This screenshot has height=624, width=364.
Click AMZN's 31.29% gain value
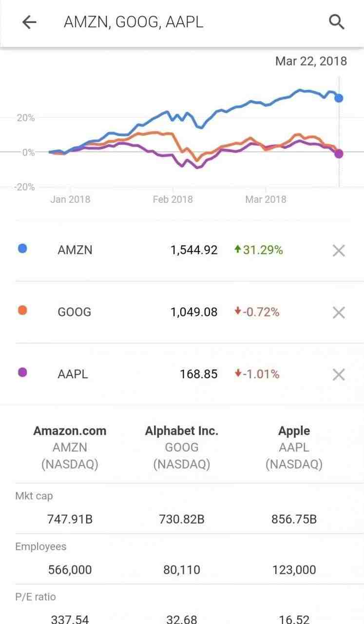pos(258,250)
